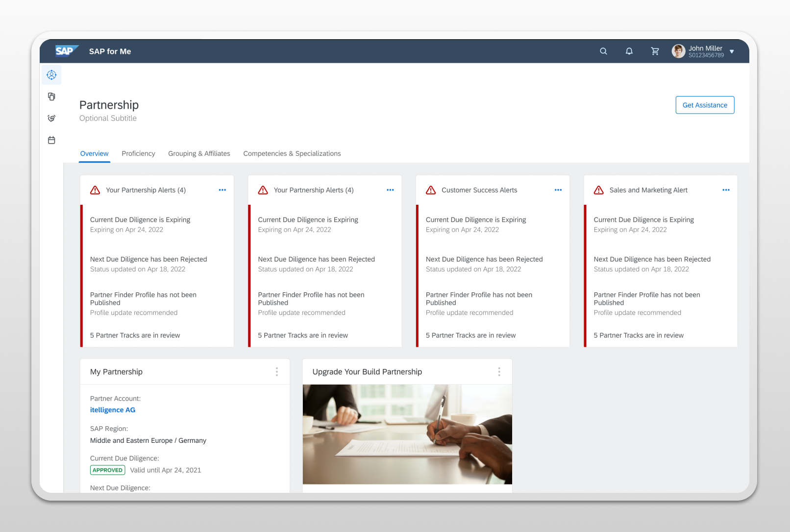790x532 pixels.
Task: Open the Upgrade Your Build Partnership options menu
Action: [x=499, y=372]
